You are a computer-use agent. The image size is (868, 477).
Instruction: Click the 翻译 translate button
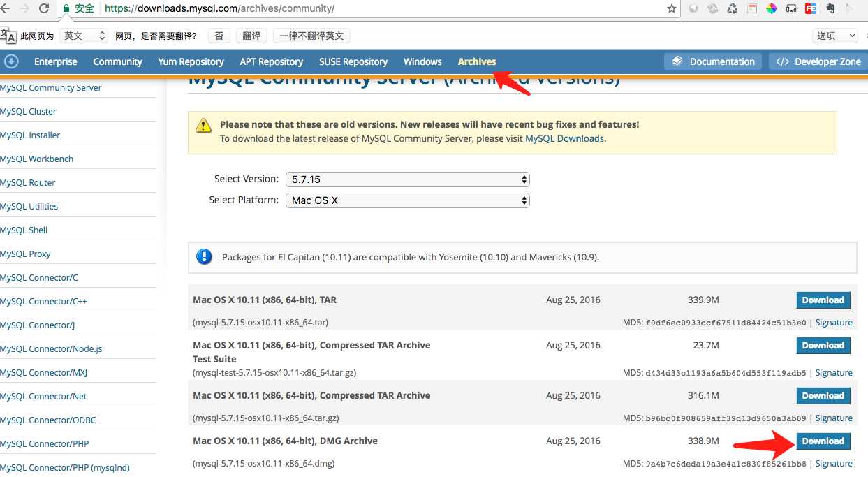(x=251, y=36)
